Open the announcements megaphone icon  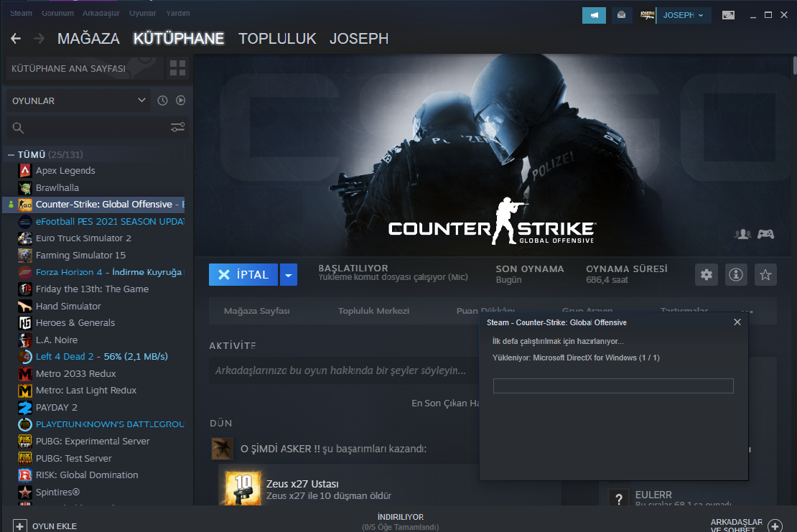click(594, 15)
